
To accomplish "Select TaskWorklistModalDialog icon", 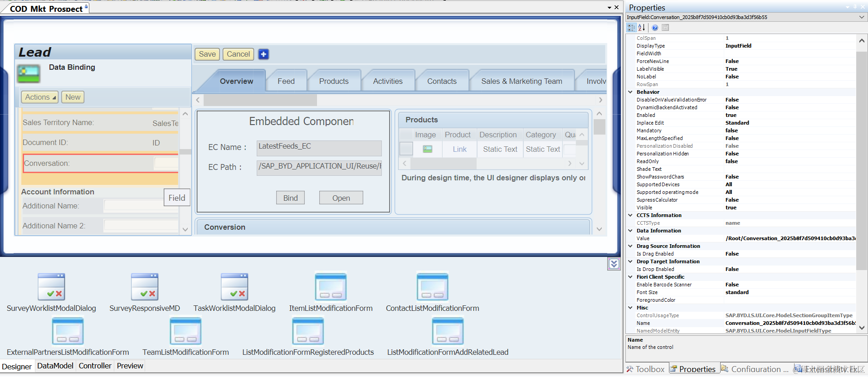I will (234, 287).
